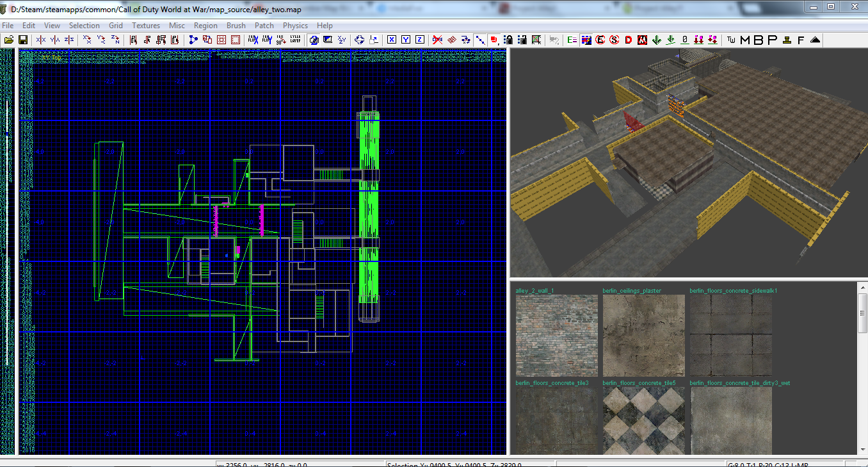
Task: Click the large P toolbar button
Action: click(771, 40)
